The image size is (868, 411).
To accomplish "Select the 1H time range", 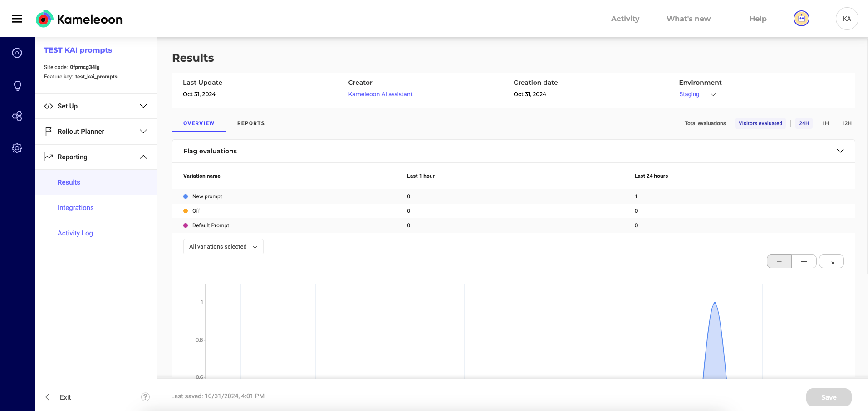I will pos(825,123).
